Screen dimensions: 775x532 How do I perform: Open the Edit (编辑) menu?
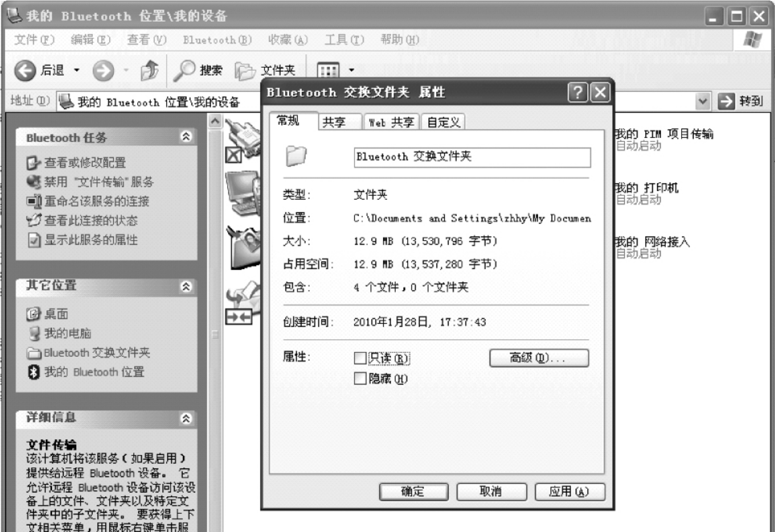point(91,40)
